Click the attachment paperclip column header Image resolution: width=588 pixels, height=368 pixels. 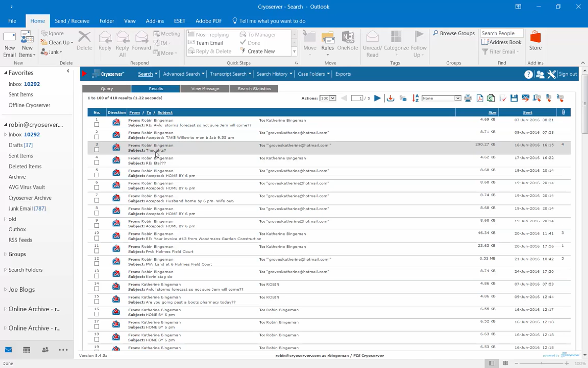click(x=563, y=112)
